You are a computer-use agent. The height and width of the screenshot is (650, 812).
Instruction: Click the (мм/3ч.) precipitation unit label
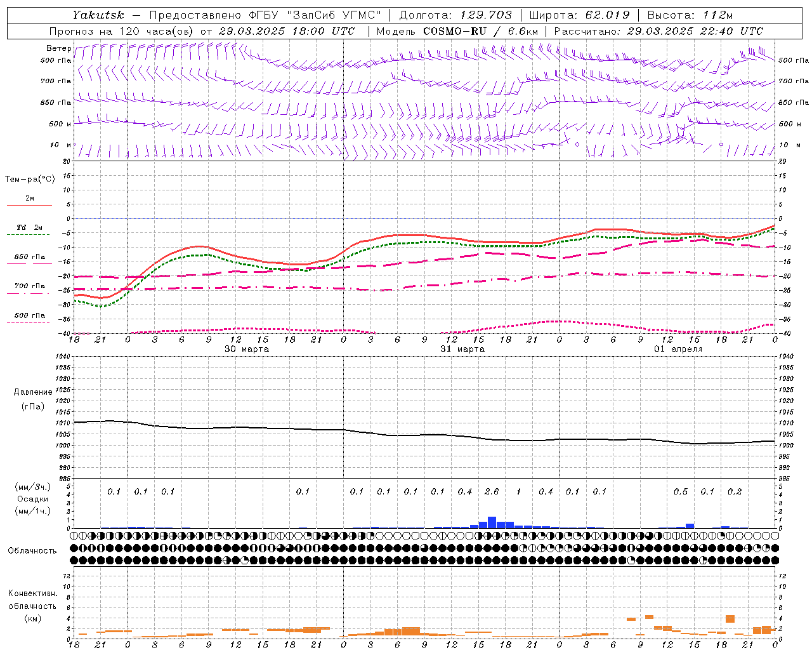pos(33,487)
